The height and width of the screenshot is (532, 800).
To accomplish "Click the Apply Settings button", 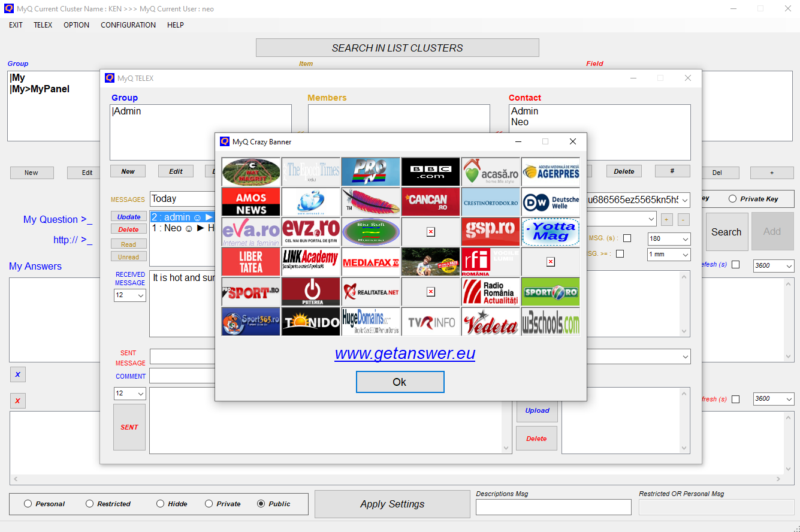I will [x=393, y=504].
